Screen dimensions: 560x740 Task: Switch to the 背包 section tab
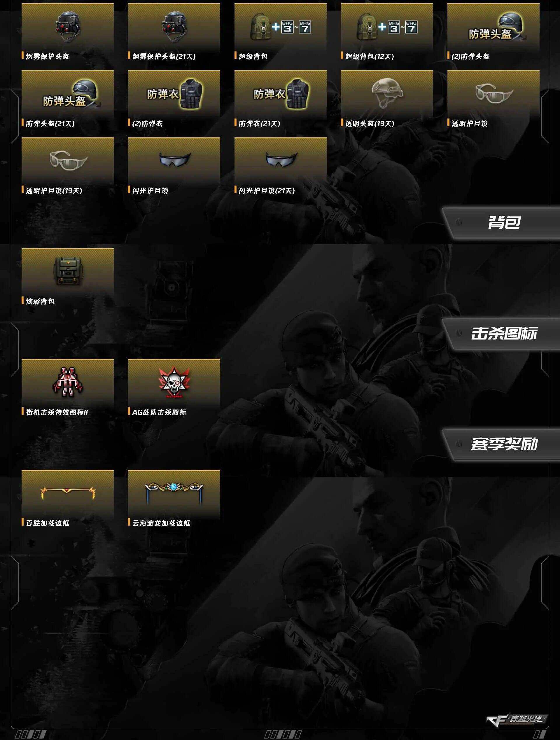501,223
